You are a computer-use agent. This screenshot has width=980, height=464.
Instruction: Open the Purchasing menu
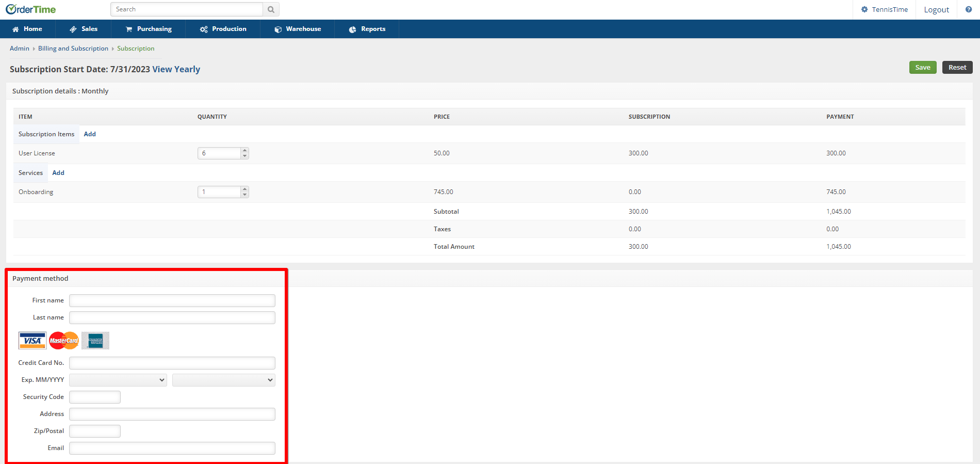click(x=149, y=29)
